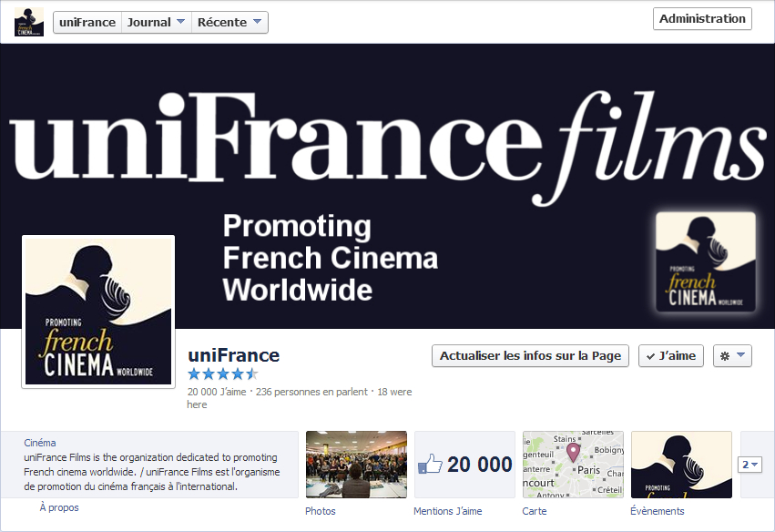This screenshot has width=775, height=532.
Task: Open the Administration panel
Action: [701, 17]
